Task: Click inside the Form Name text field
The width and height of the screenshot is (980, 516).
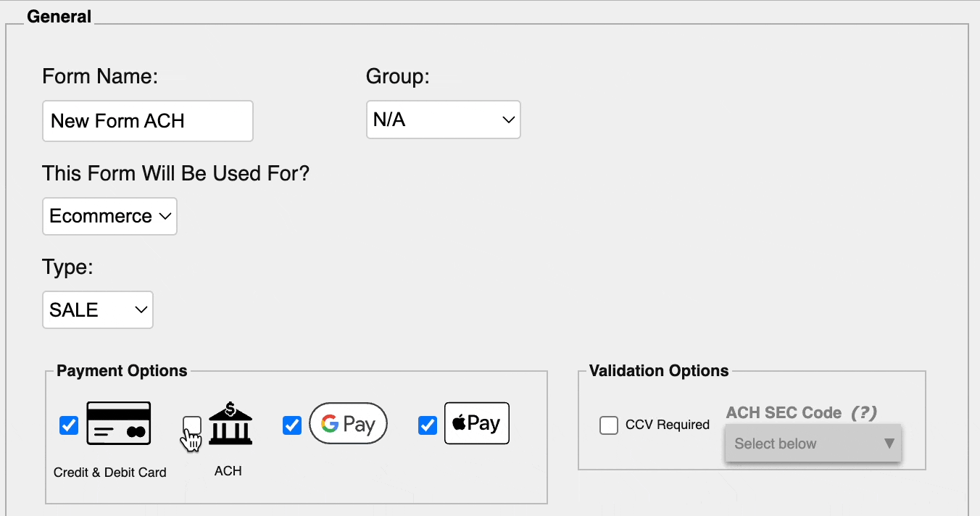Action: tap(147, 121)
